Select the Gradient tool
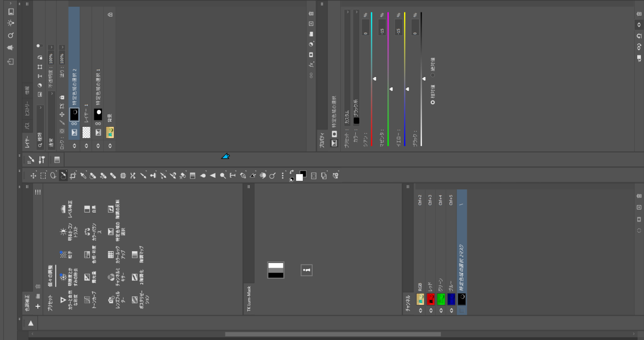The height and width of the screenshot is (340, 644). [193, 176]
